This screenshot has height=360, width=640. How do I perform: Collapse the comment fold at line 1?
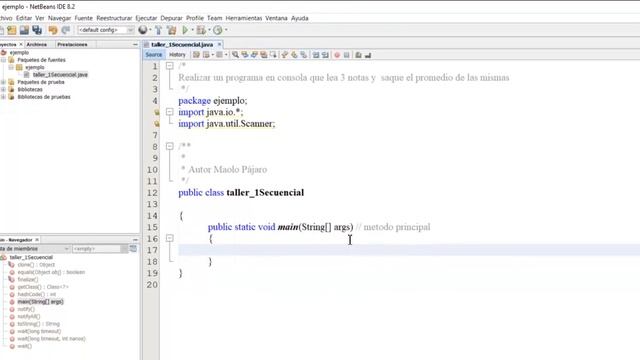[x=170, y=66]
